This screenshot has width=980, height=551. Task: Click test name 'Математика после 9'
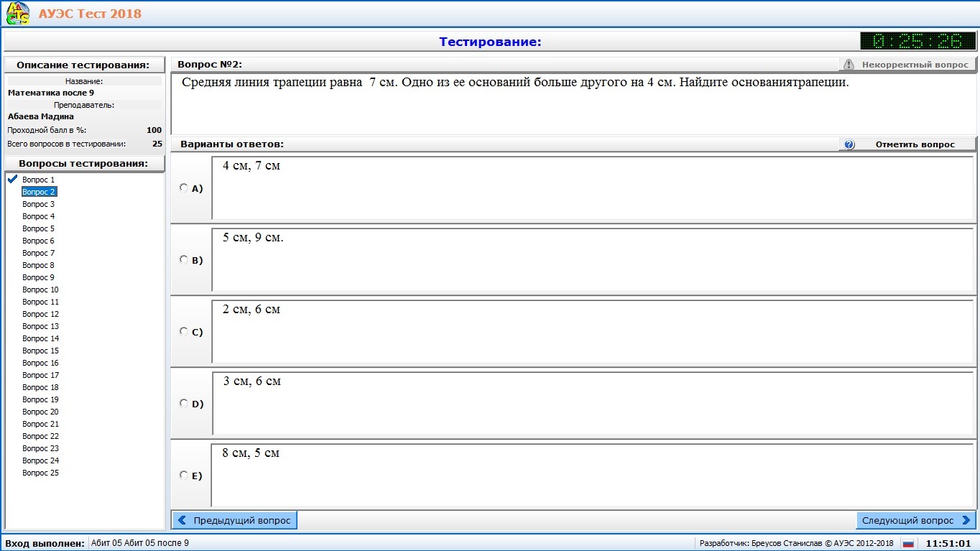(x=51, y=93)
